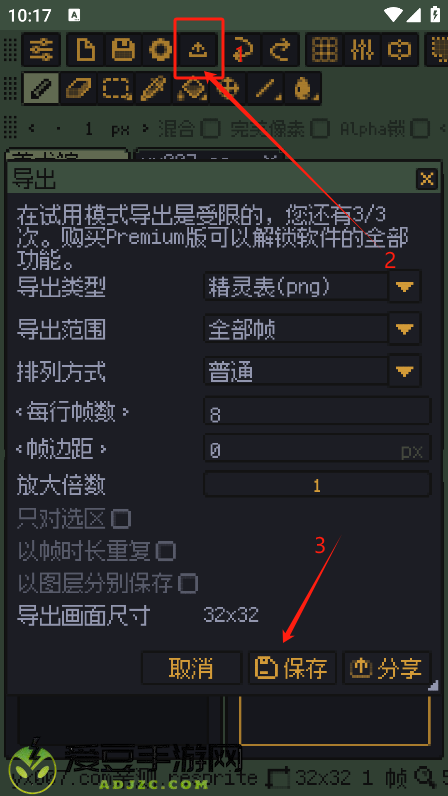Viewport: 448px width, 796px height.
Task: Expand the 导出类型 dropdown
Action: (405, 287)
